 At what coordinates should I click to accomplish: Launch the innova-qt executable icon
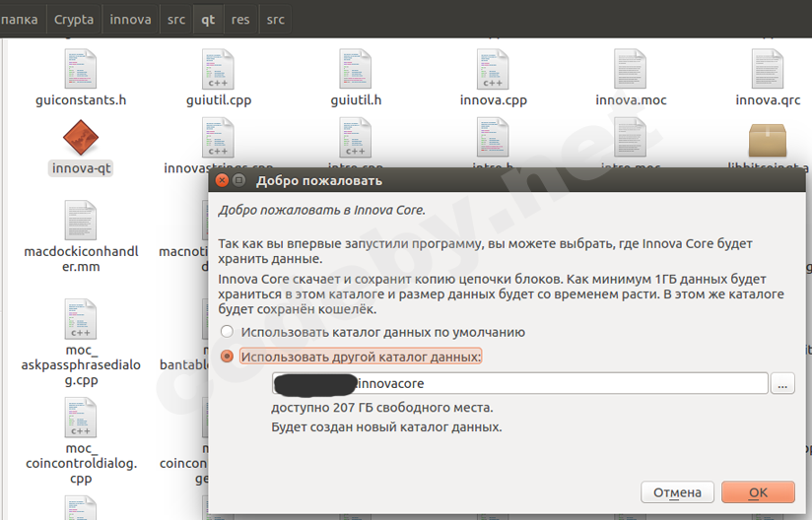pyautogui.click(x=80, y=138)
